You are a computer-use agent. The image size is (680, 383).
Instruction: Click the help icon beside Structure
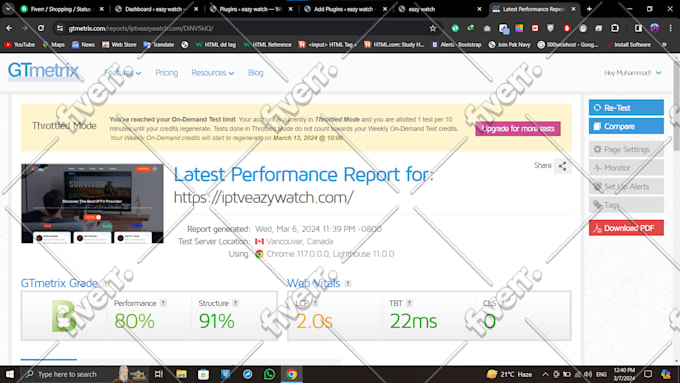tap(235, 303)
